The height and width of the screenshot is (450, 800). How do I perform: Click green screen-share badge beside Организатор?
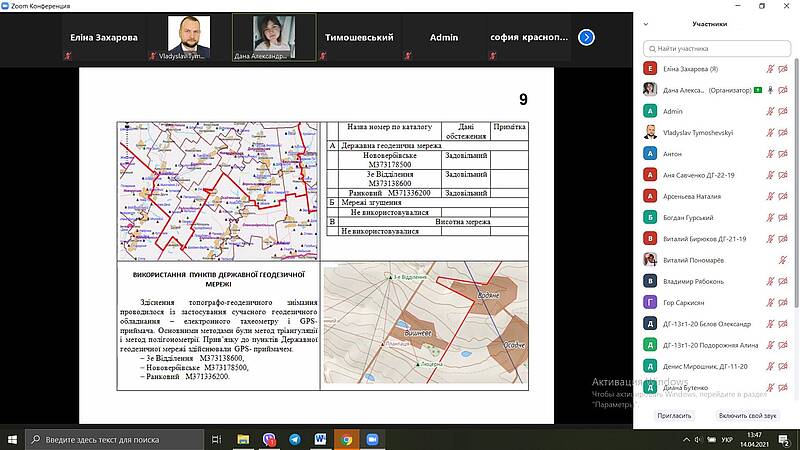pyautogui.click(x=758, y=90)
